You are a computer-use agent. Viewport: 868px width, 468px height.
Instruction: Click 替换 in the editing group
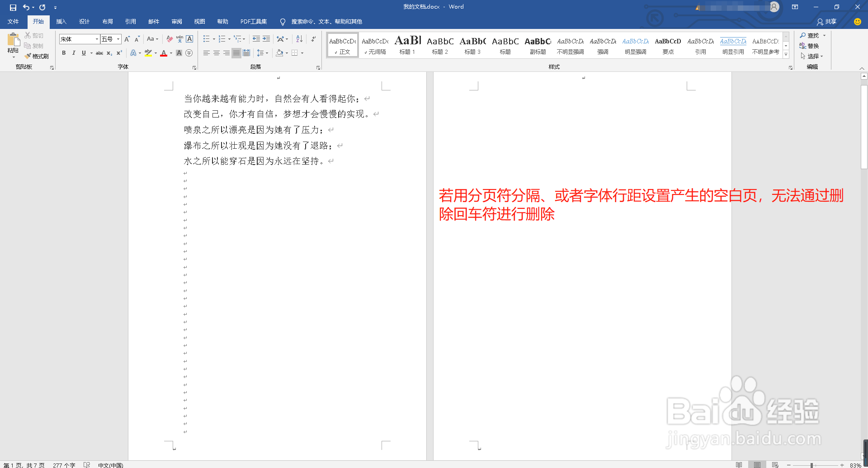pos(812,46)
